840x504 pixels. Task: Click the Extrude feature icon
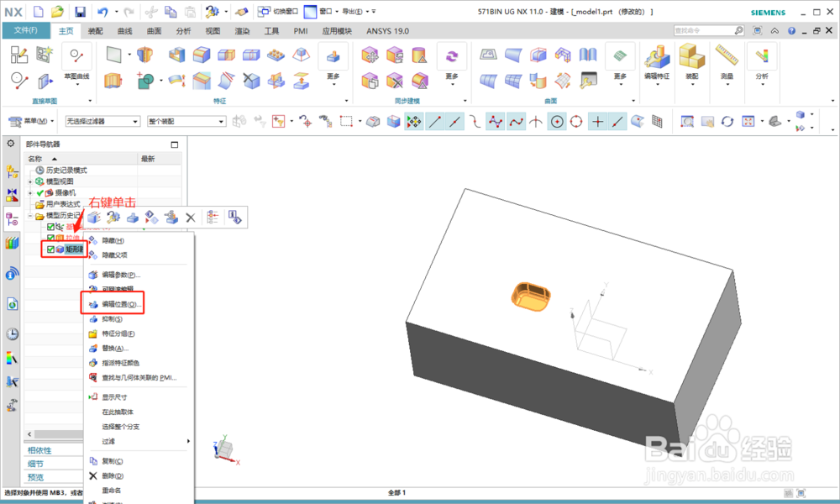(113, 81)
